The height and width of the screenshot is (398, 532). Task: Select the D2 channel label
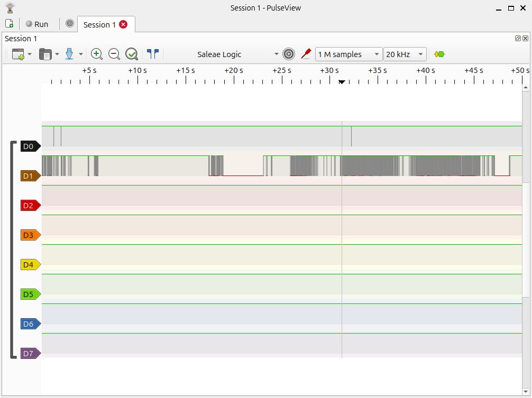(x=31, y=206)
